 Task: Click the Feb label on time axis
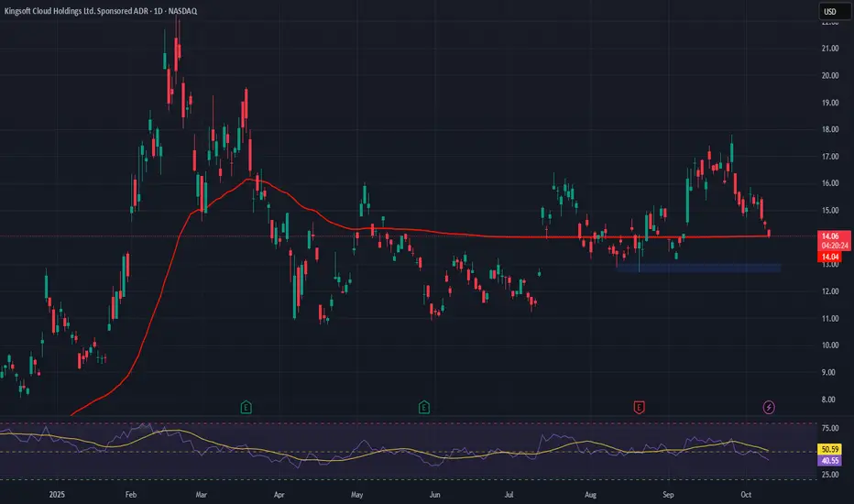point(131,495)
